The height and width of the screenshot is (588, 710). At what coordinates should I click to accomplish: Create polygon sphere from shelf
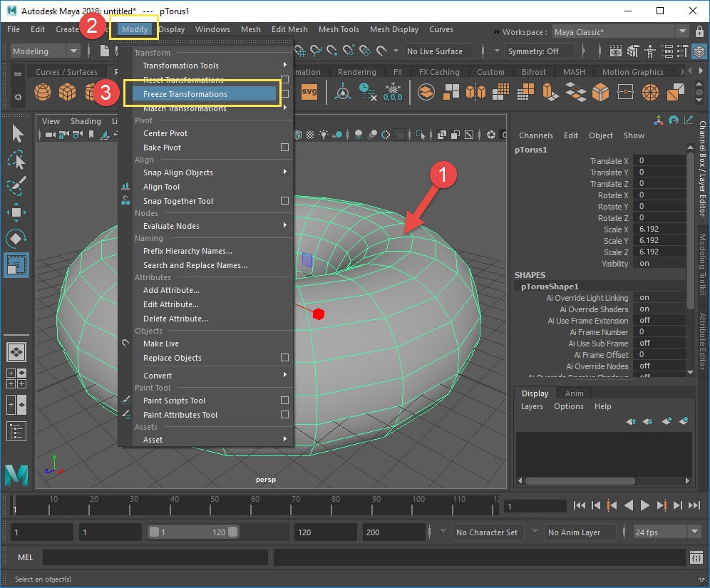43,93
